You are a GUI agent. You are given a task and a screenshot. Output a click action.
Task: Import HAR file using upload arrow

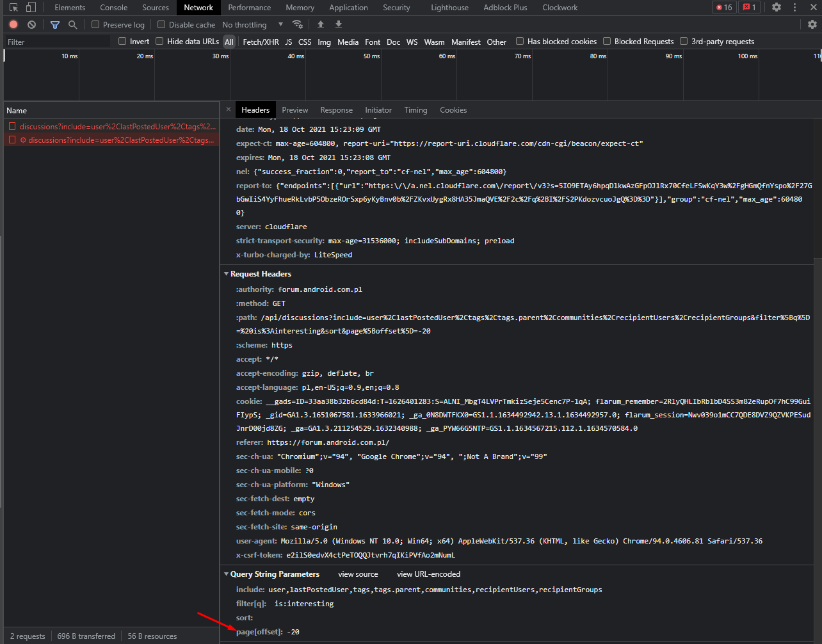[321, 24]
